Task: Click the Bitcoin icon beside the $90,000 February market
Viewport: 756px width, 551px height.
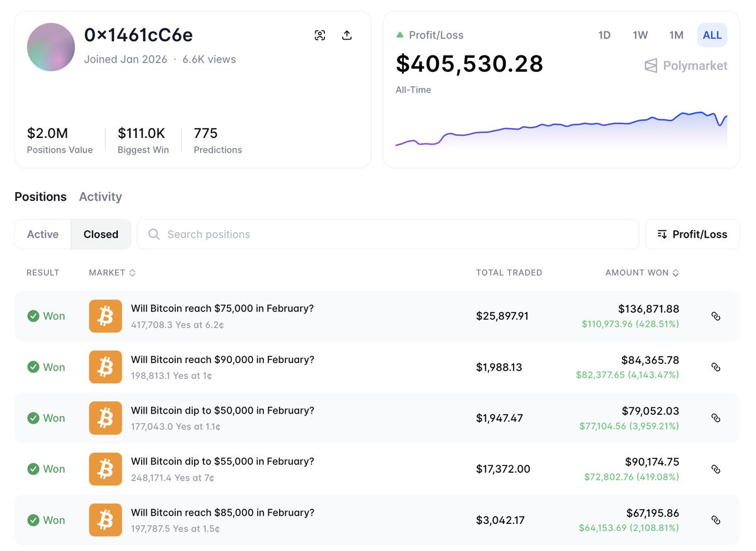Action: pyautogui.click(x=105, y=367)
